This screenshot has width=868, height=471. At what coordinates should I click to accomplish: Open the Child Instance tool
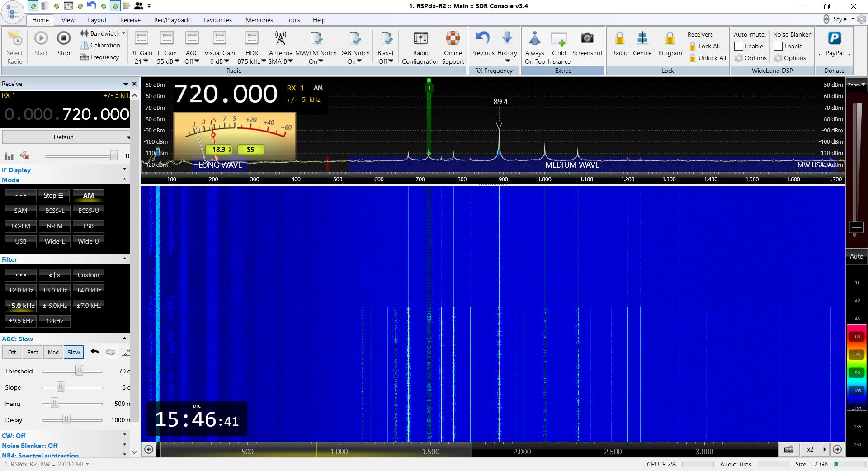[558, 44]
